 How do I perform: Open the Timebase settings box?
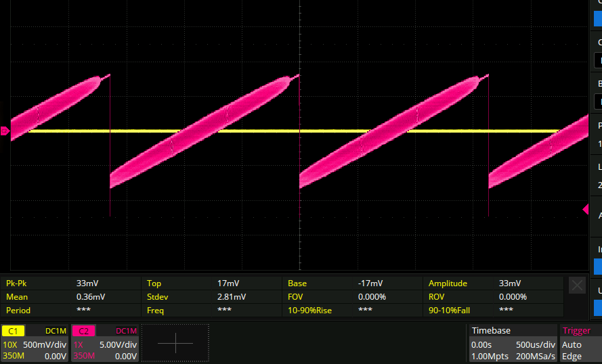(513, 343)
